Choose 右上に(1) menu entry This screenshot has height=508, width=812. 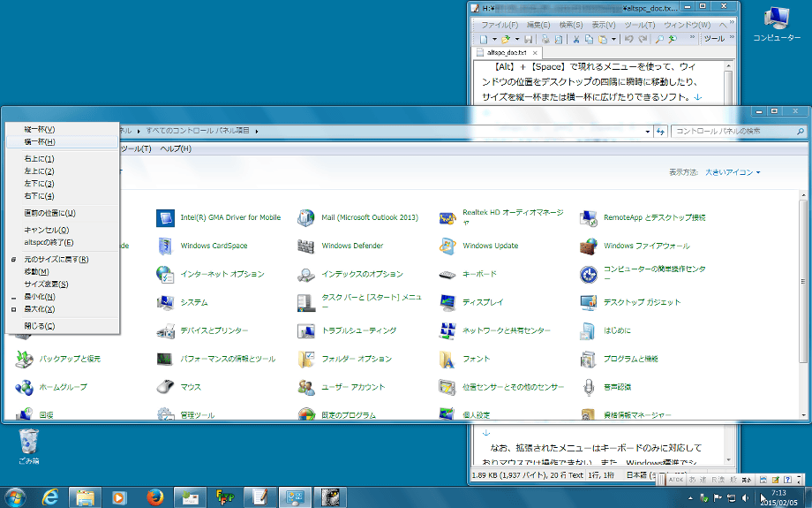(x=63, y=159)
